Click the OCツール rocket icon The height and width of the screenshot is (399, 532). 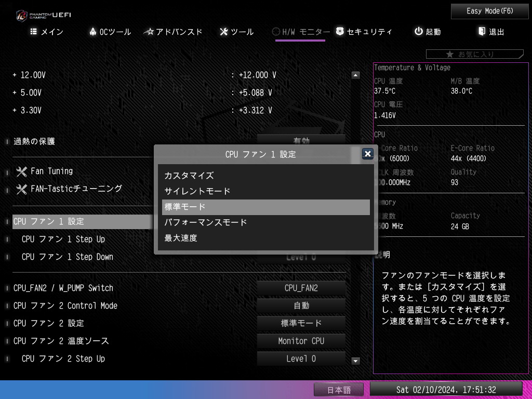[x=92, y=32]
